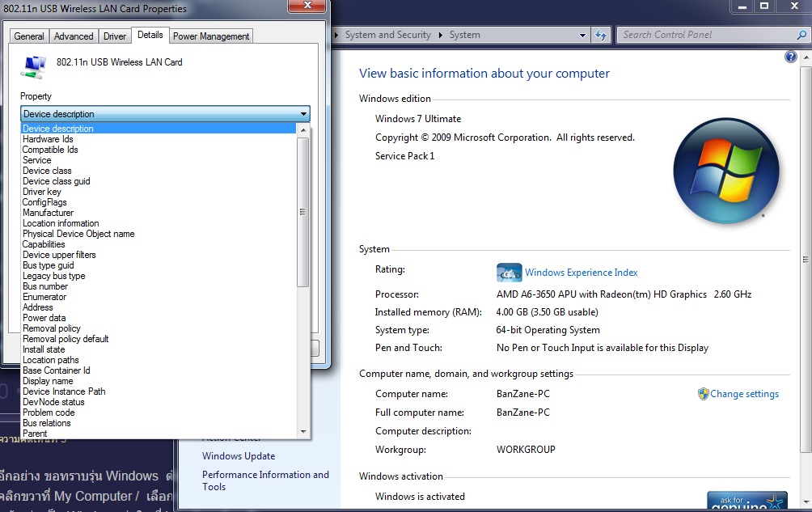Select Device class guid entry
Screen dimensions: 812x512
coord(159,181)
